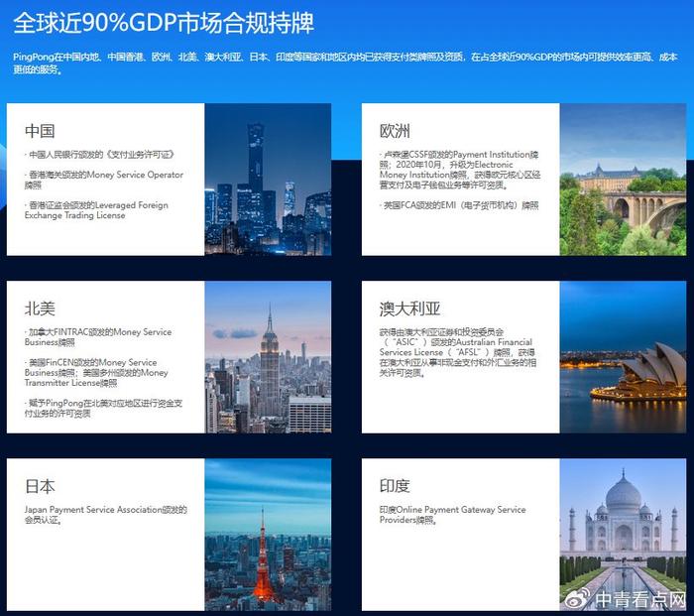This screenshot has width=694, height=616.
Task: Click the Money Service Operator license line
Action: [103, 180]
